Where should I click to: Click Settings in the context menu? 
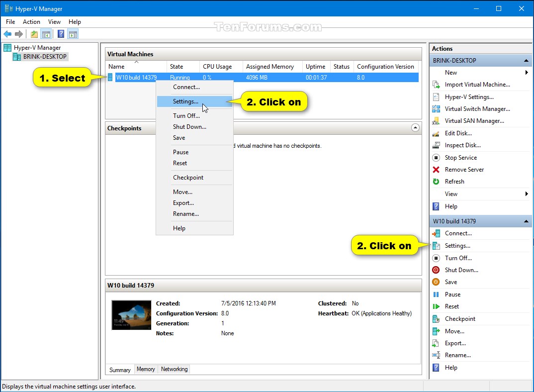185,101
